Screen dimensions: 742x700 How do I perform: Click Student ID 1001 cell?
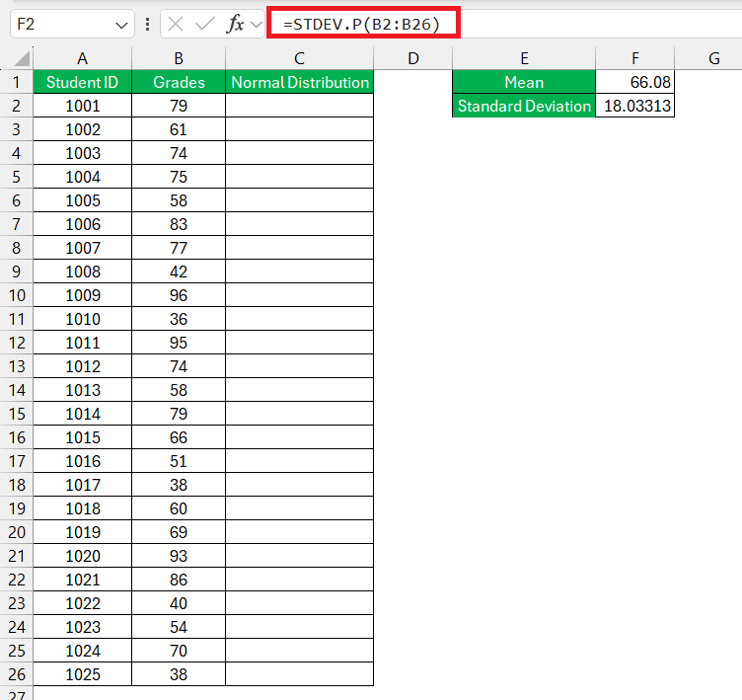click(82, 106)
